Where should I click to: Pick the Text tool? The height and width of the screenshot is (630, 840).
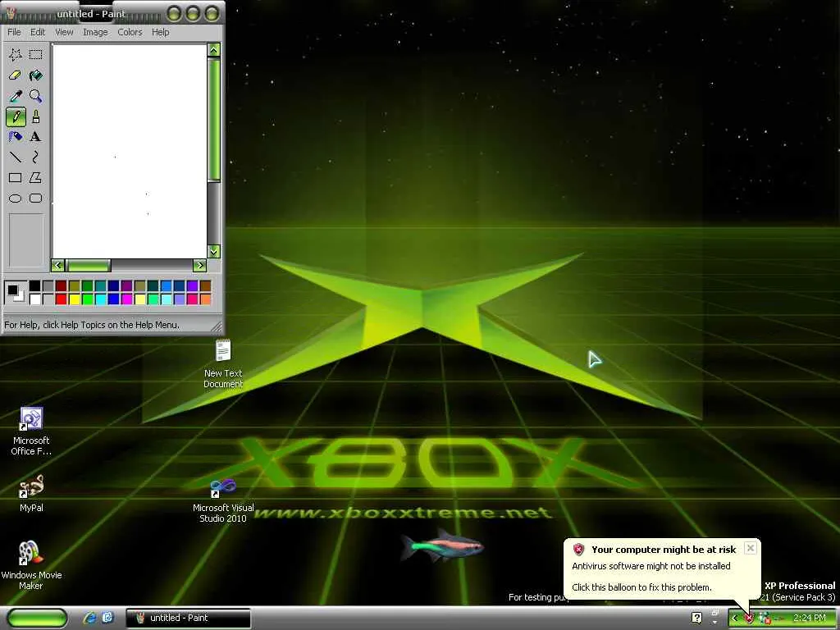36,137
